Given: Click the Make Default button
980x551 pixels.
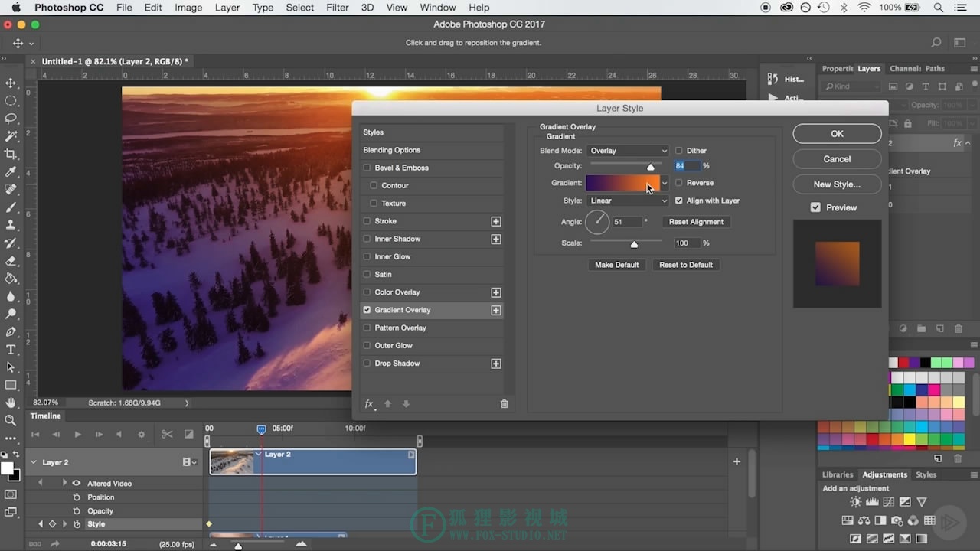Looking at the screenshot, I should pos(617,265).
